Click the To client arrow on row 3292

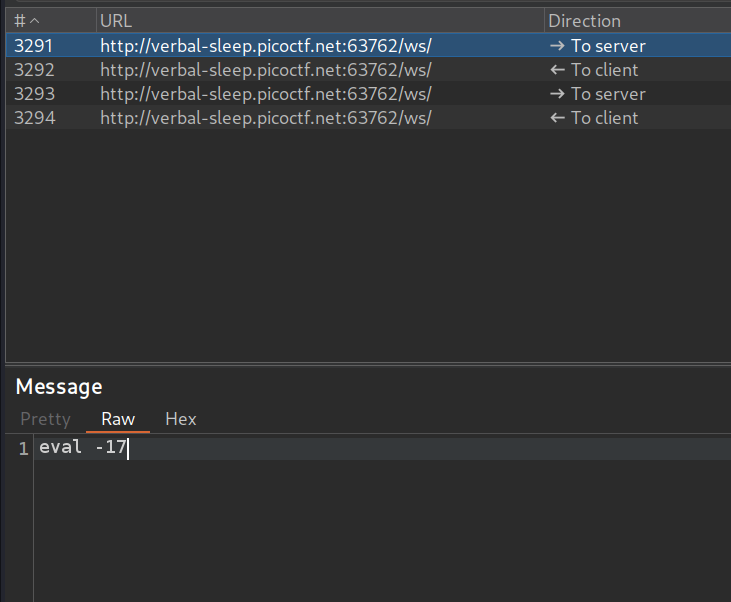pos(557,70)
